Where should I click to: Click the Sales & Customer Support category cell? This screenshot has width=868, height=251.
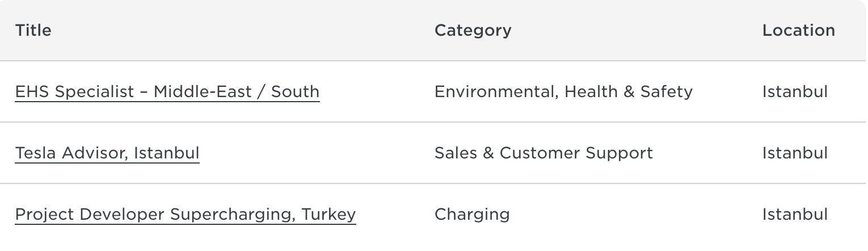(543, 153)
